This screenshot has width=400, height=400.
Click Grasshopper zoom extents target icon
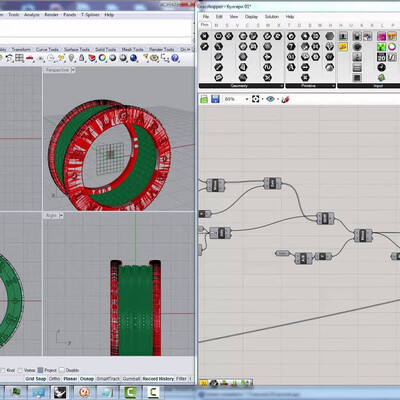pos(256,99)
